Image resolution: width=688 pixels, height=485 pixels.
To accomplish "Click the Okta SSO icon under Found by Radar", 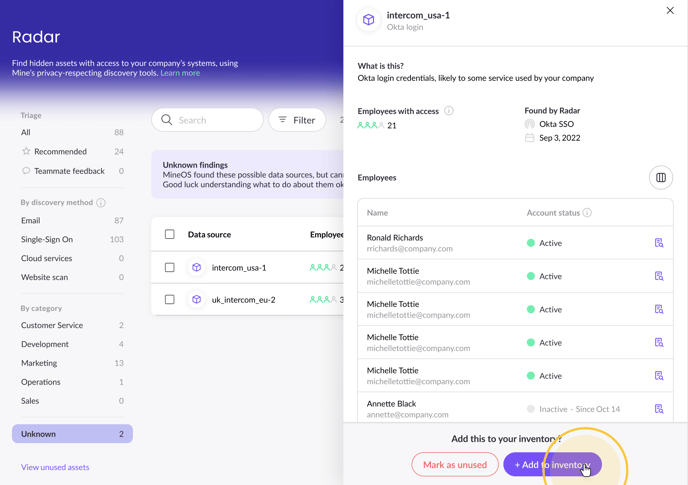I will click(530, 124).
